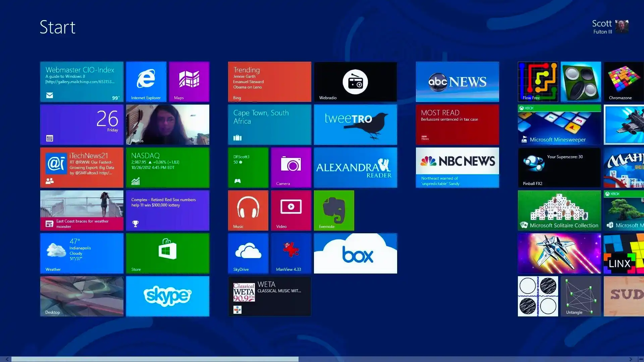
Task: Launch the Flow Free game tile
Action: 538,82
